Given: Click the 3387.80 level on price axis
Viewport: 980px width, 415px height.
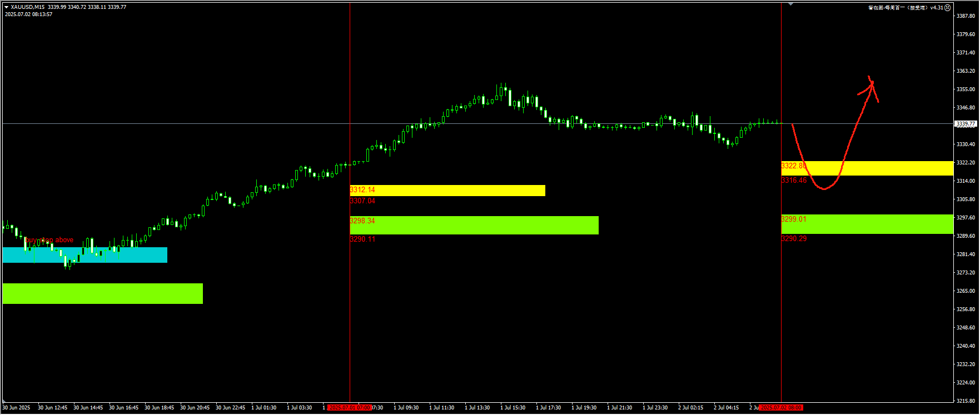Looking at the screenshot, I should tap(966, 16).
